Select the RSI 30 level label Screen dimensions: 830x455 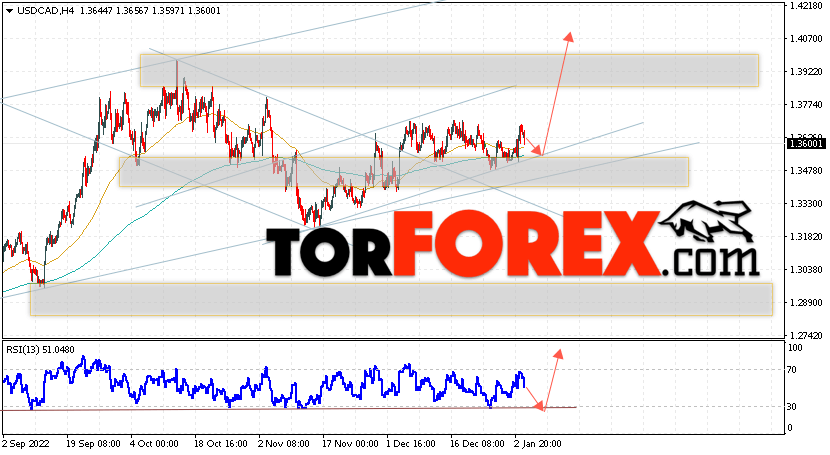792,406
